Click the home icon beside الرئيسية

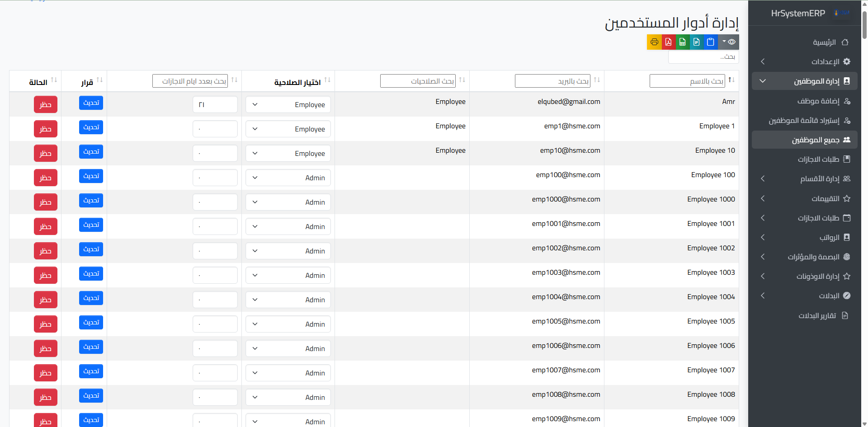tap(845, 42)
